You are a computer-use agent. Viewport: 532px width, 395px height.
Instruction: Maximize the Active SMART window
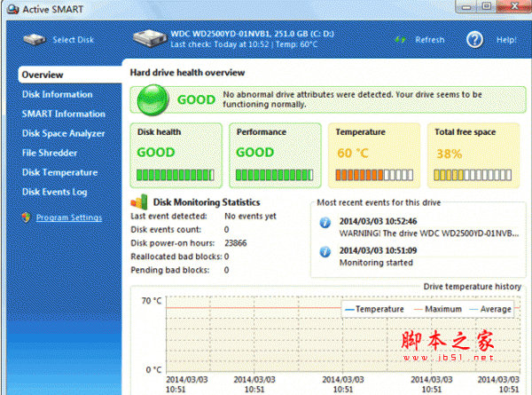click(487, 6)
